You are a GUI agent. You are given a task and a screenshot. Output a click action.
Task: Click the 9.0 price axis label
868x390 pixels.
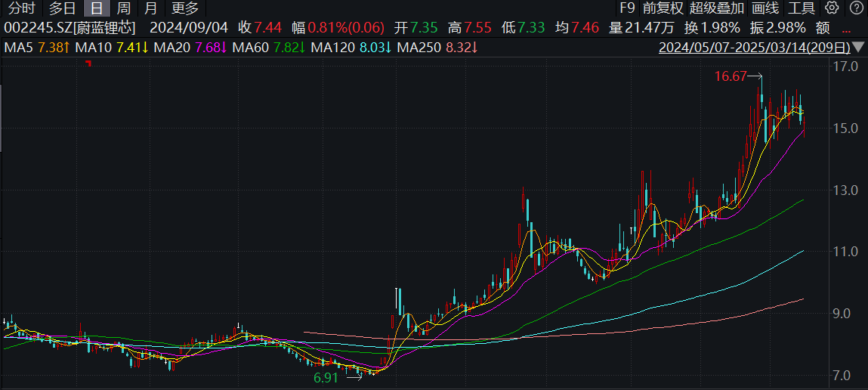[845, 314]
